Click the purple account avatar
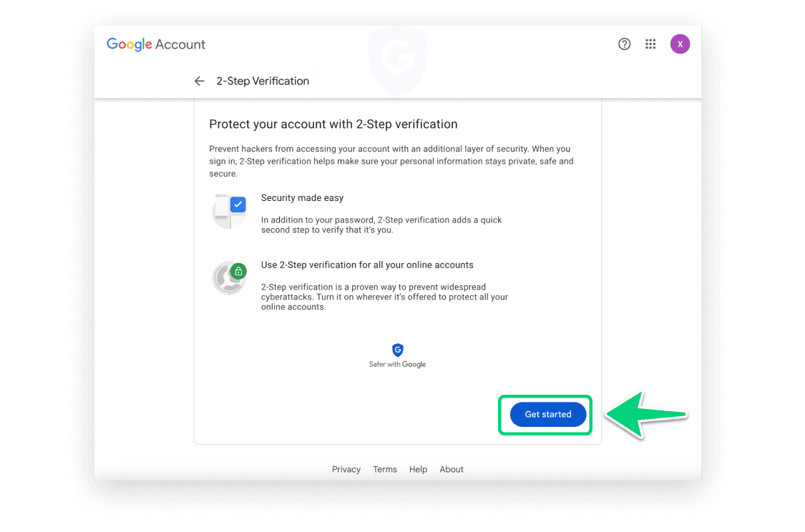This screenshot has height=532, width=805. [x=680, y=44]
